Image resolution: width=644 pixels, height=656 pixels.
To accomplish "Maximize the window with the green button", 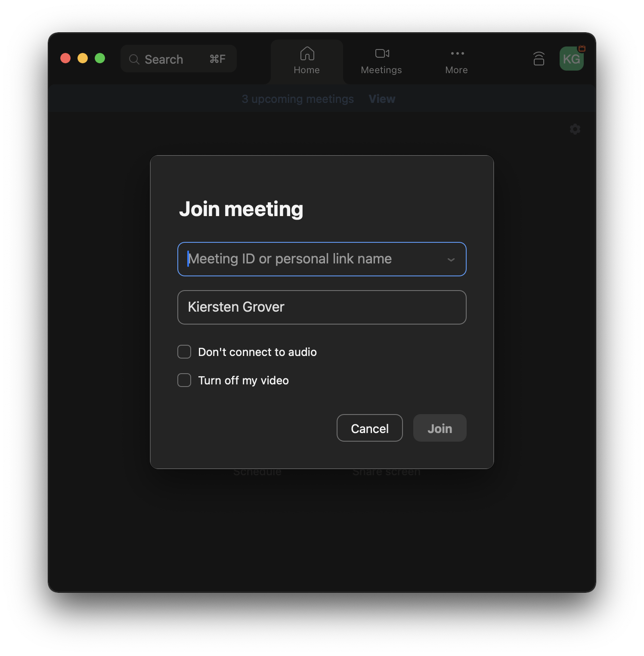I will tap(100, 58).
